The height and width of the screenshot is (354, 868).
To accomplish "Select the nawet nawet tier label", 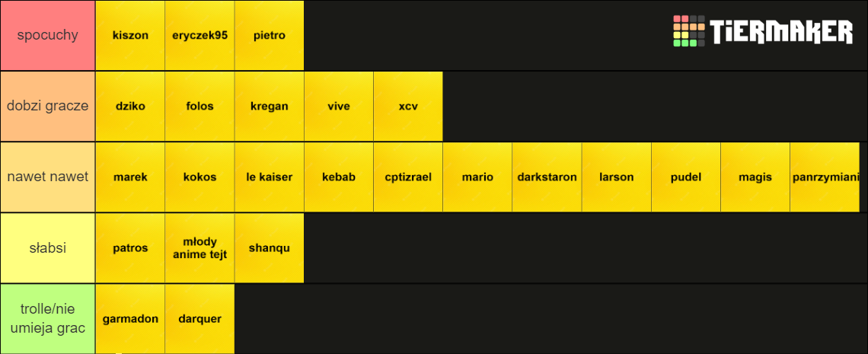I will click(48, 177).
